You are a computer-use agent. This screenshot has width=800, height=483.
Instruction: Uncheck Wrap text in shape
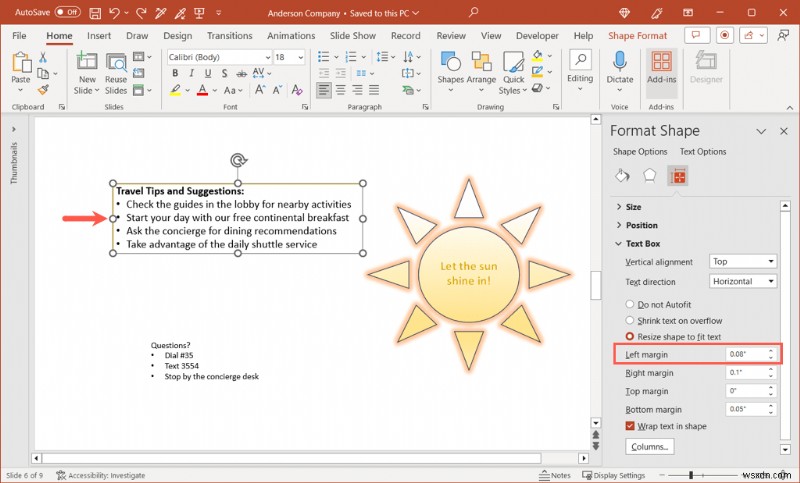pos(630,426)
